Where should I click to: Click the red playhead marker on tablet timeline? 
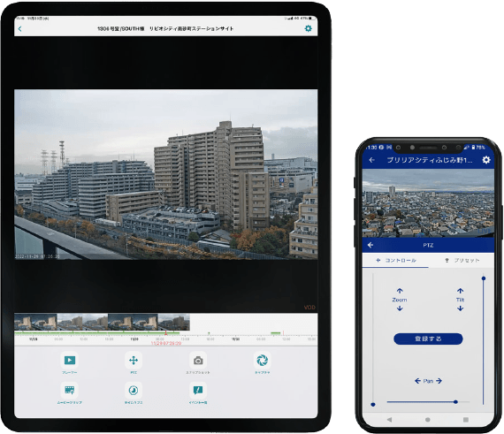click(x=166, y=333)
